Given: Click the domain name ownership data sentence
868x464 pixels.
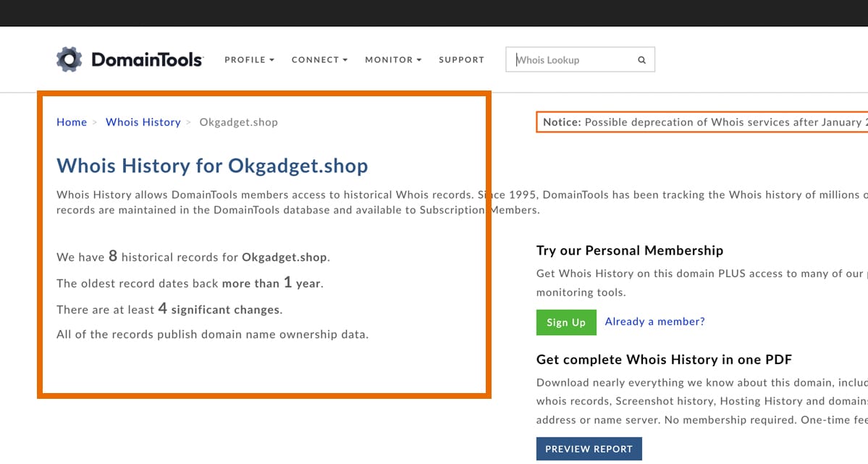Looking at the screenshot, I should point(213,334).
